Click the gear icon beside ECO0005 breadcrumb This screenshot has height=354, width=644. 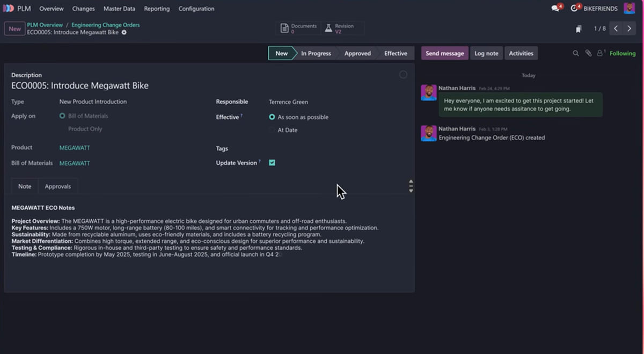[x=124, y=32]
